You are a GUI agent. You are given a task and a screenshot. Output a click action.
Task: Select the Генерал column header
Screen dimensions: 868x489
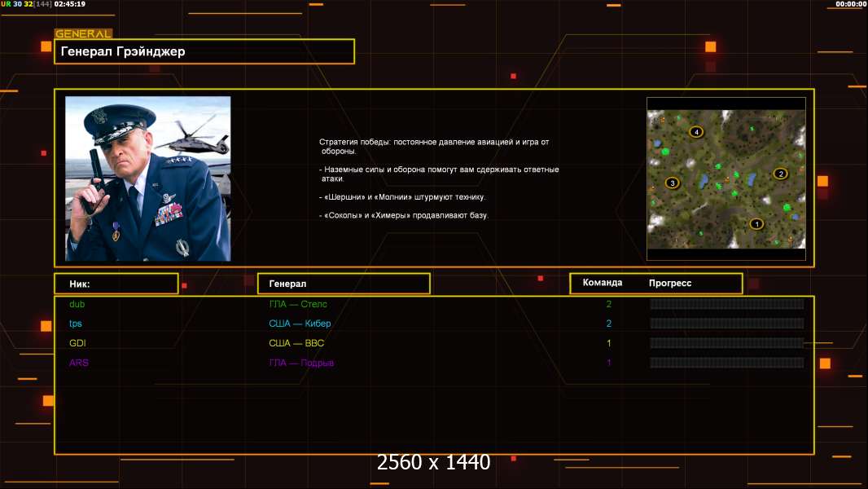343,284
